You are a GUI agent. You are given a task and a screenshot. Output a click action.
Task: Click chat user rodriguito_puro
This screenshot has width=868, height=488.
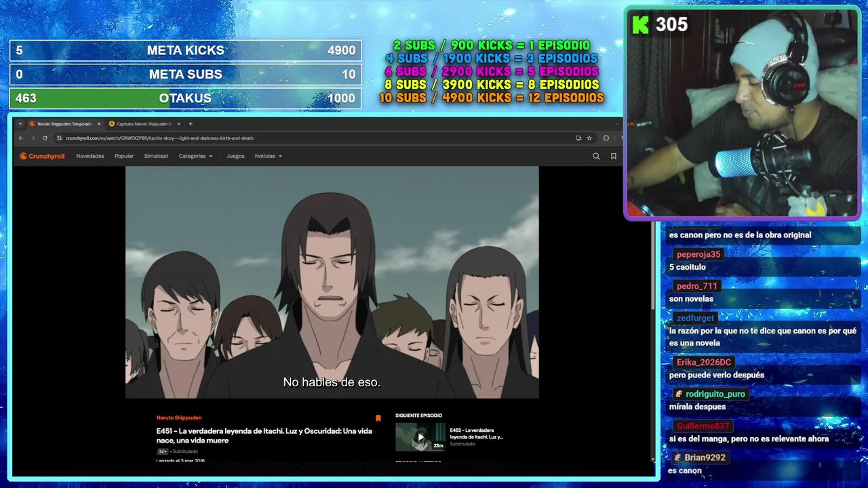click(709, 394)
